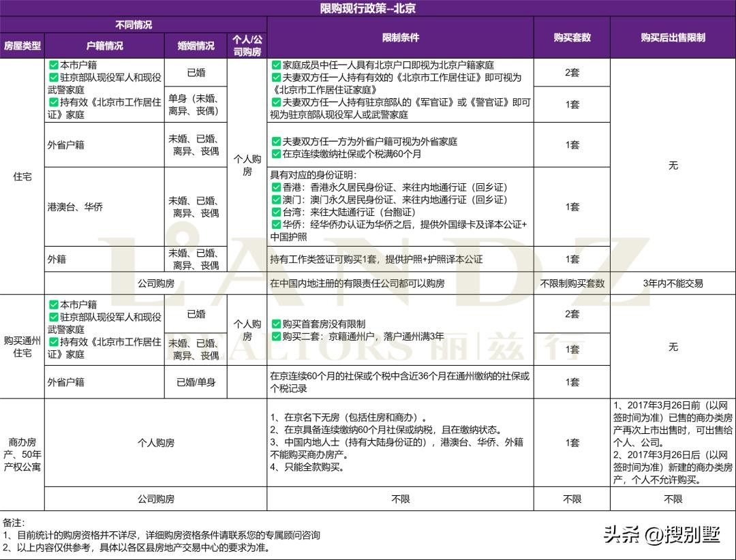Viewport: 736px width, 560px height.
Task: Click the check icon before 购买二套：京籍通州户
Action: click(x=275, y=337)
